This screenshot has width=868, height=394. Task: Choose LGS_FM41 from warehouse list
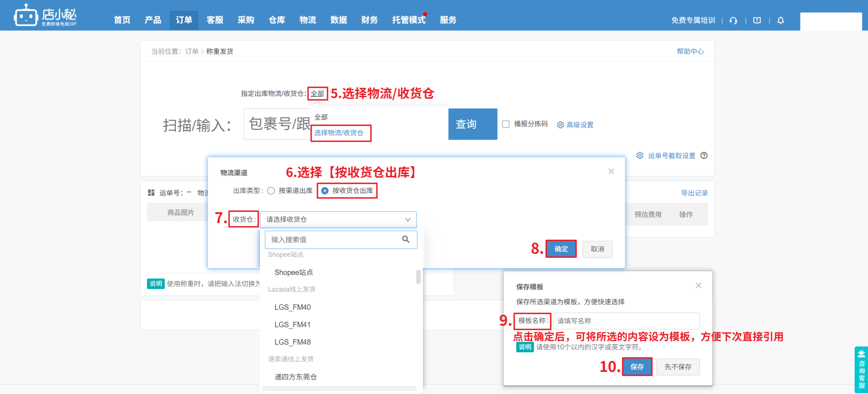click(x=292, y=324)
